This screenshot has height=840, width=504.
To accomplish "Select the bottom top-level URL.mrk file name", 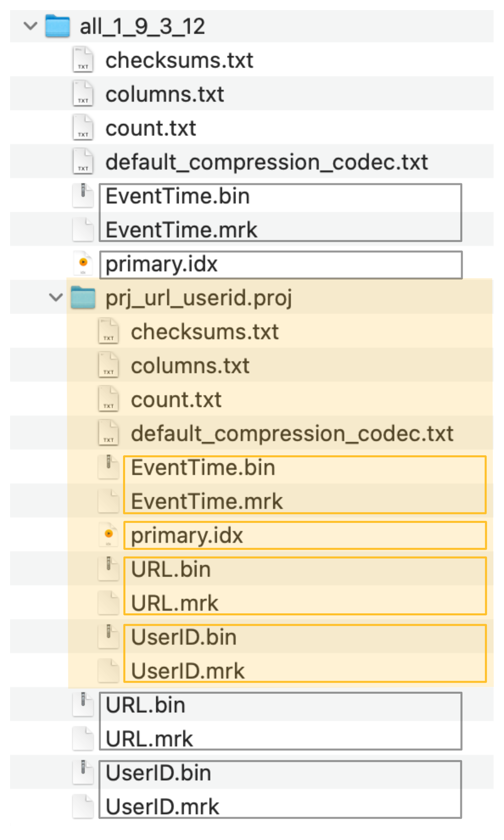I will click(x=149, y=739).
